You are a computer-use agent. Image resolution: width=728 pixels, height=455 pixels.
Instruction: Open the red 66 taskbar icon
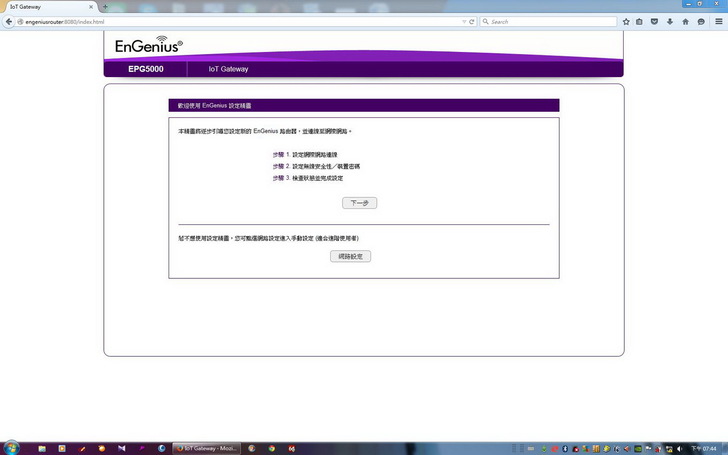click(292, 448)
